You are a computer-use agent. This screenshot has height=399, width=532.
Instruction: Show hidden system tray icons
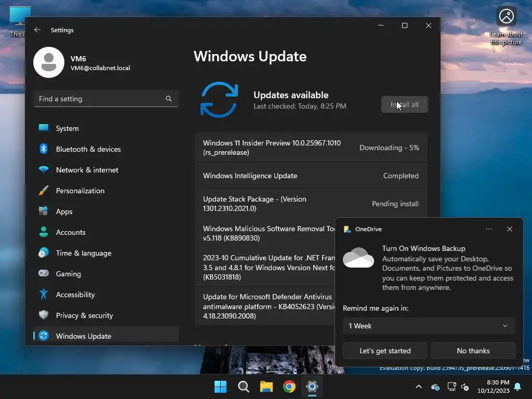coord(419,387)
